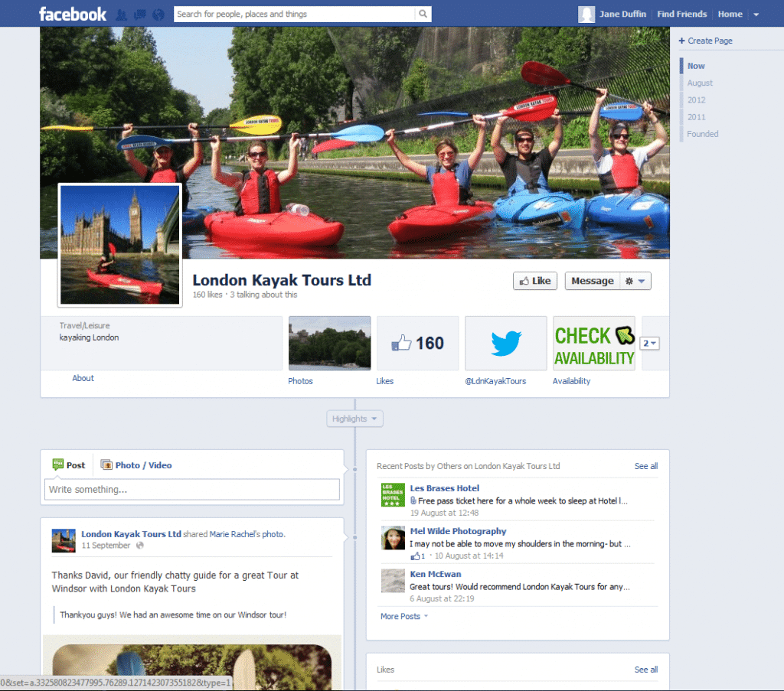Click Ken McEwan avatar
The width and height of the screenshot is (784, 691).
point(393,581)
